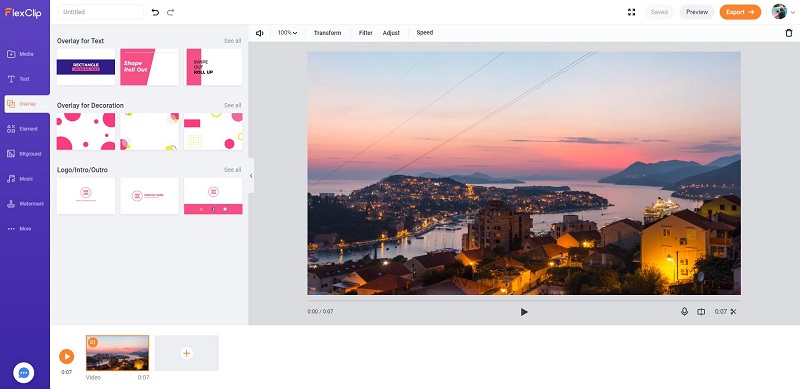The height and width of the screenshot is (389, 800).
Task: Choose the Company Name logo template
Action: tap(149, 196)
